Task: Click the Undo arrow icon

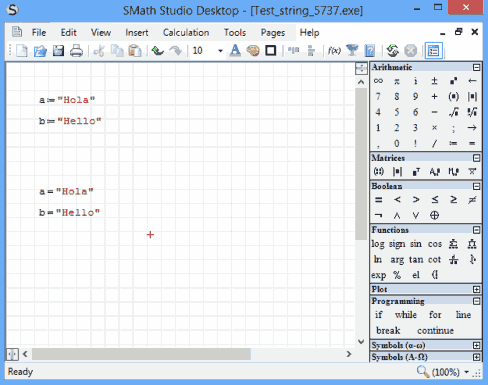Action: tap(158, 51)
